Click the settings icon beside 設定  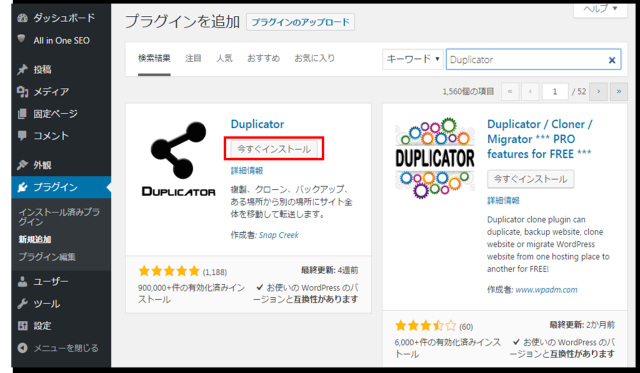tap(22, 326)
